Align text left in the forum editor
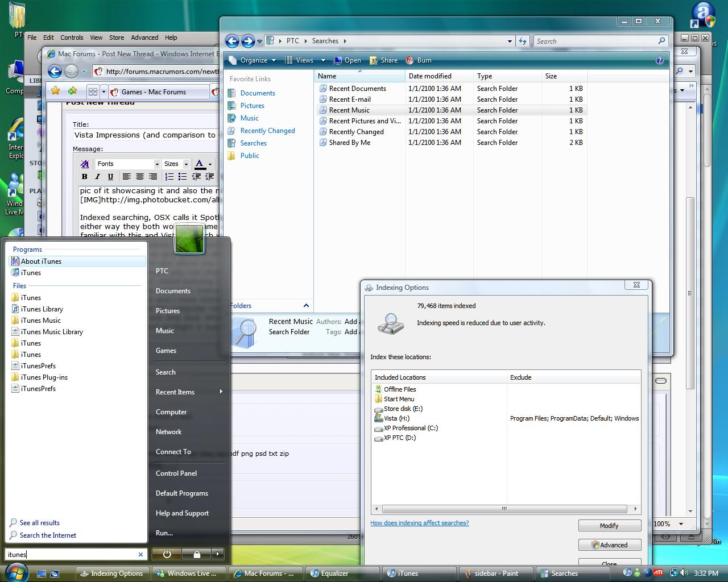Viewport: 728px width, 582px height. [x=126, y=177]
